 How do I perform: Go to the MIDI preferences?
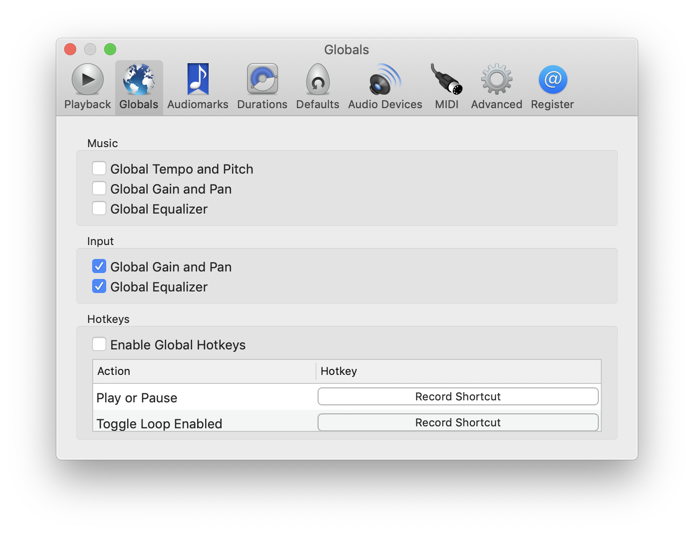(x=446, y=86)
